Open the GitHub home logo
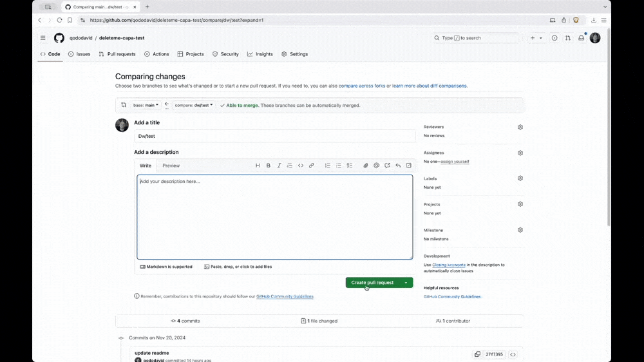Image resolution: width=644 pixels, height=362 pixels. click(x=59, y=38)
